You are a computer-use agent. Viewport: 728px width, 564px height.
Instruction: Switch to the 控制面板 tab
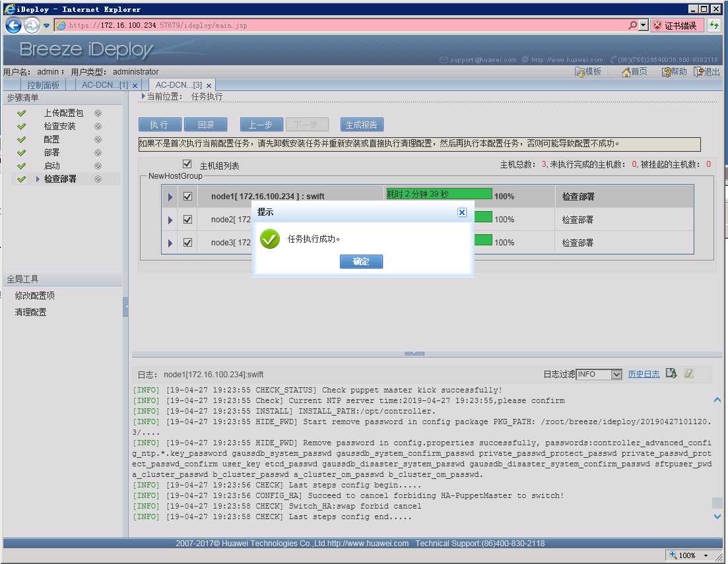tap(43, 85)
